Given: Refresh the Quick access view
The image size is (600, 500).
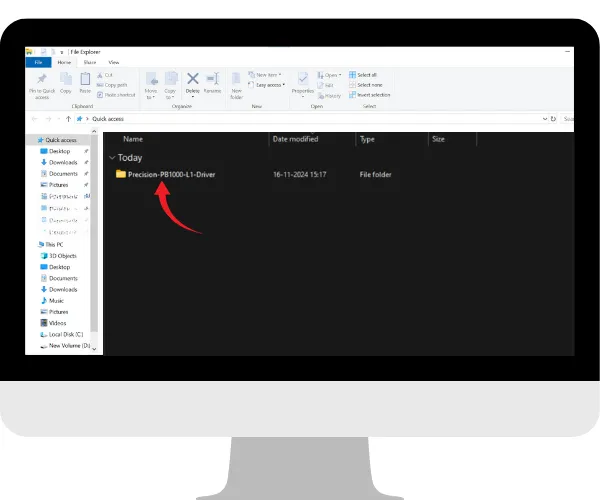Looking at the screenshot, I should (x=553, y=119).
